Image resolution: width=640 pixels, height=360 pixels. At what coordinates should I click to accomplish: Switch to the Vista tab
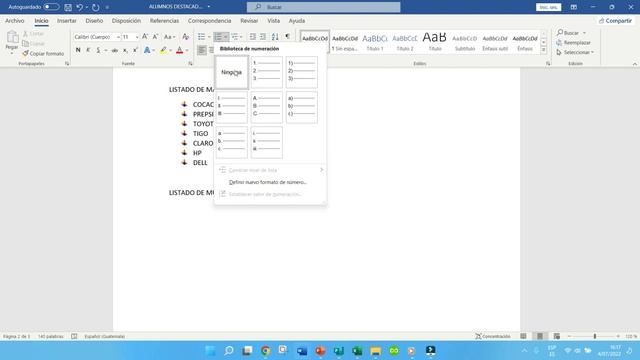click(x=273, y=20)
